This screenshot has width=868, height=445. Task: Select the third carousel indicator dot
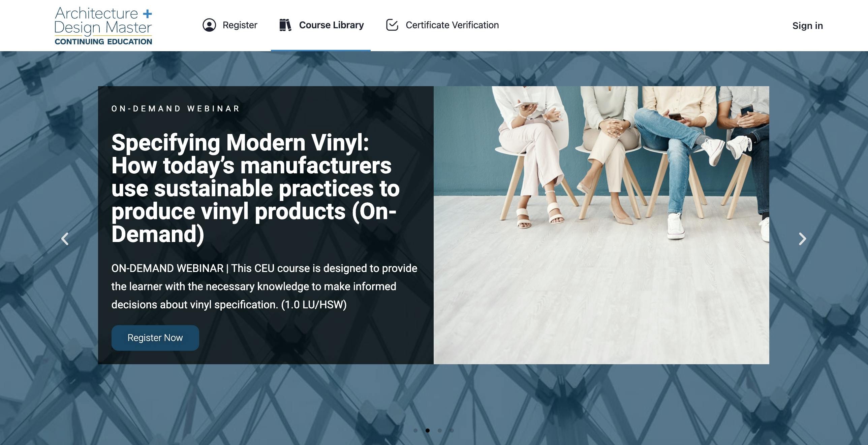440,431
